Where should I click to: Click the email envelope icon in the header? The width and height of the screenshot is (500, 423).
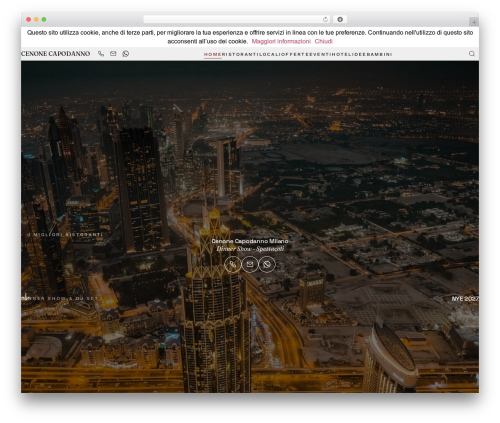pyautogui.click(x=113, y=54)
